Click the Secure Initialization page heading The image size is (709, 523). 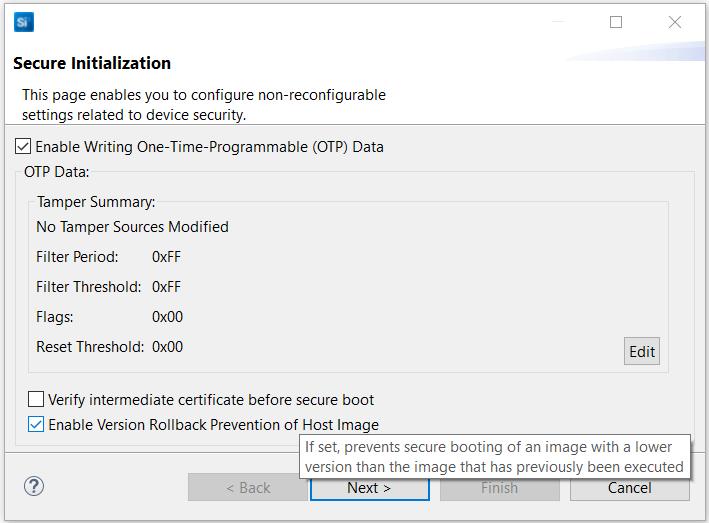[x=92, y=63]
